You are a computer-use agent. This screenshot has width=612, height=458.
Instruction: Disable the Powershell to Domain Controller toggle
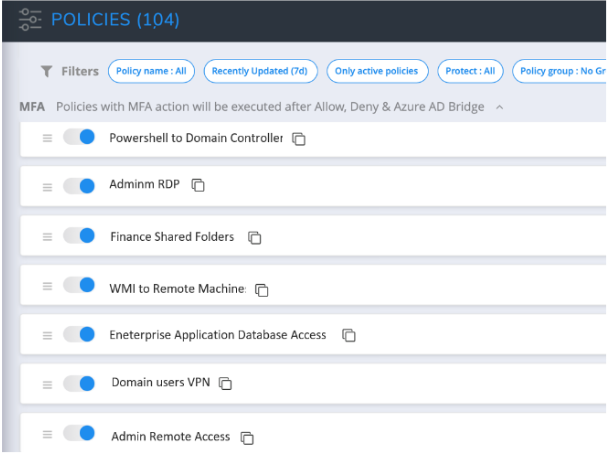tap(79, 137)
